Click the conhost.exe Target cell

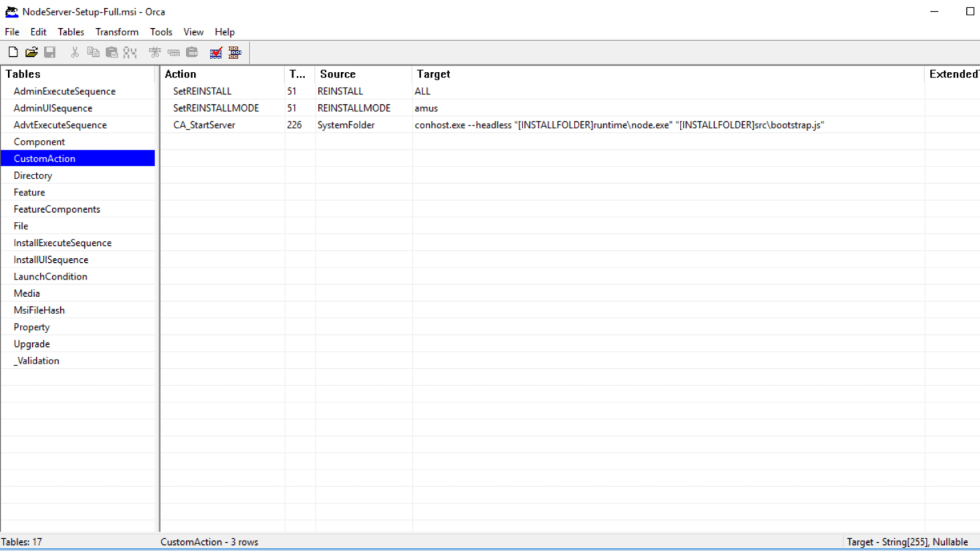[619, 125]
